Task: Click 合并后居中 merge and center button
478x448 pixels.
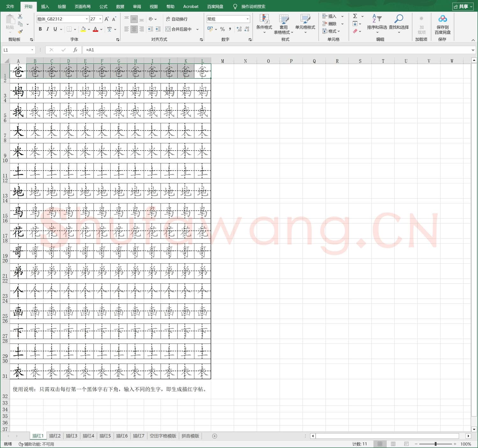Action: click(x=179, y=29)
